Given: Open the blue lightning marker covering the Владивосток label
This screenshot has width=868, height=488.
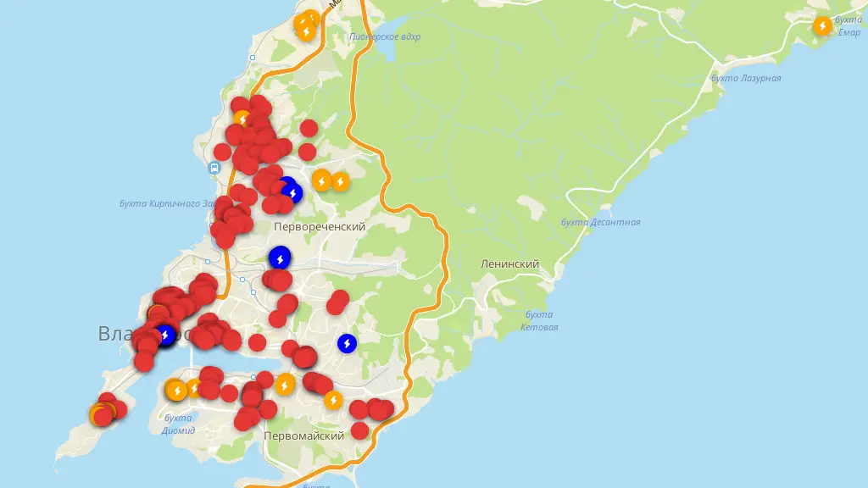Looking at the screenshot, I should pyautogui.click(x=165, y=335).
